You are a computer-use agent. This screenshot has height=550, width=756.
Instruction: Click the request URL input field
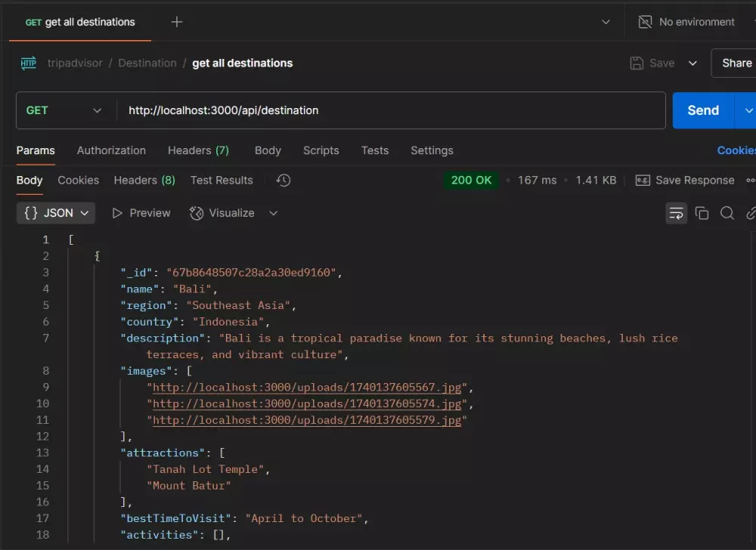(390, 110)
